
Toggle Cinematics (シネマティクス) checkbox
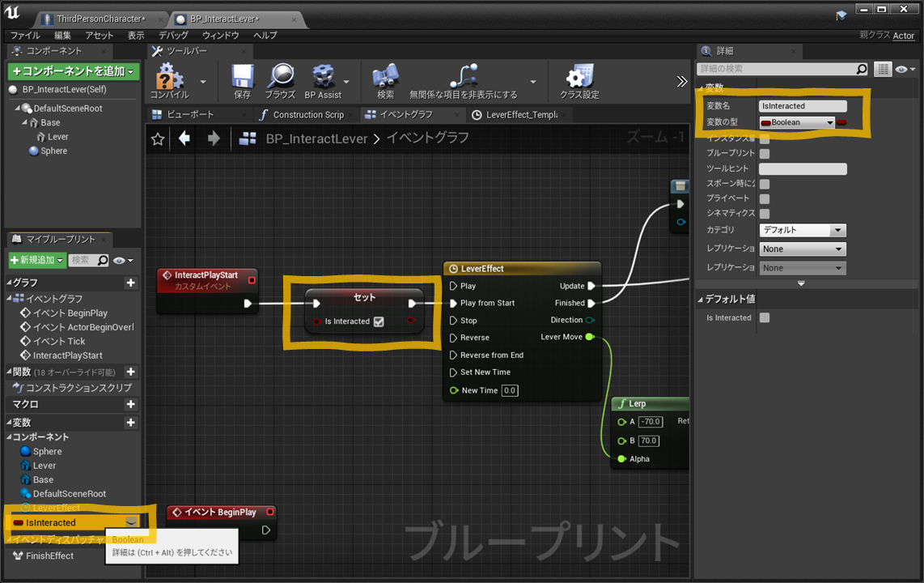pos(765,214)
